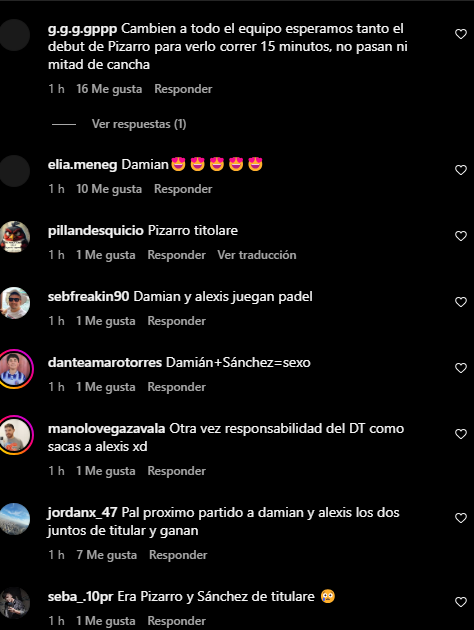
Task: Like the danteamarotorres comment heart icon
Action: click(461, 368)
